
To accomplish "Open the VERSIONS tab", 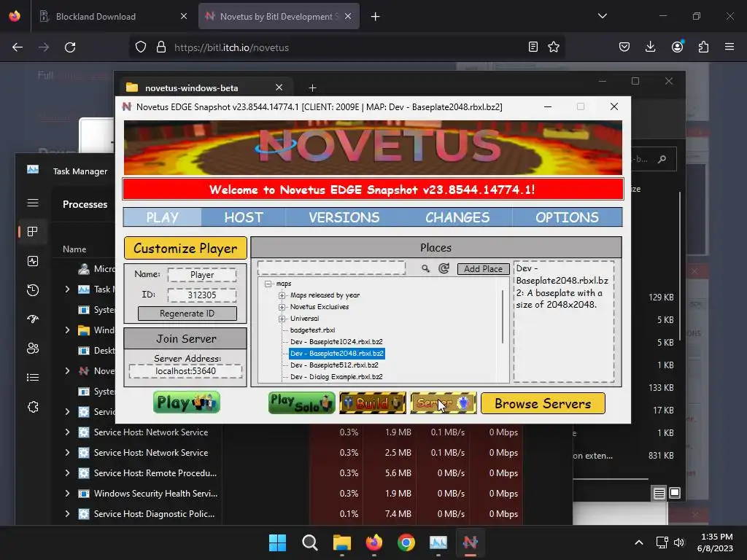I will coord(344,217).
